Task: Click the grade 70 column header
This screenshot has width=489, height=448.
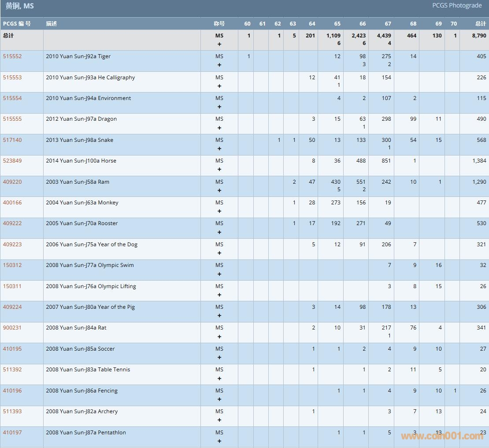Action: tap(453, 24)
